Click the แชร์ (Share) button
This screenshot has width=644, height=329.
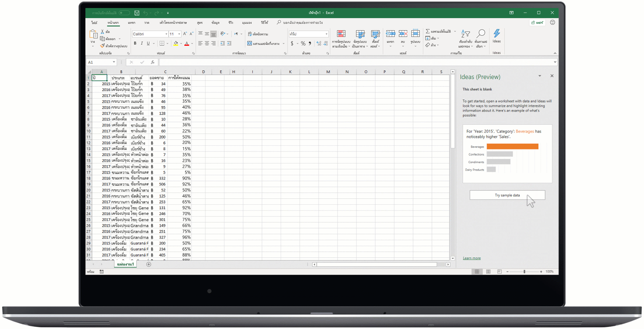click(x=537, y=23)
